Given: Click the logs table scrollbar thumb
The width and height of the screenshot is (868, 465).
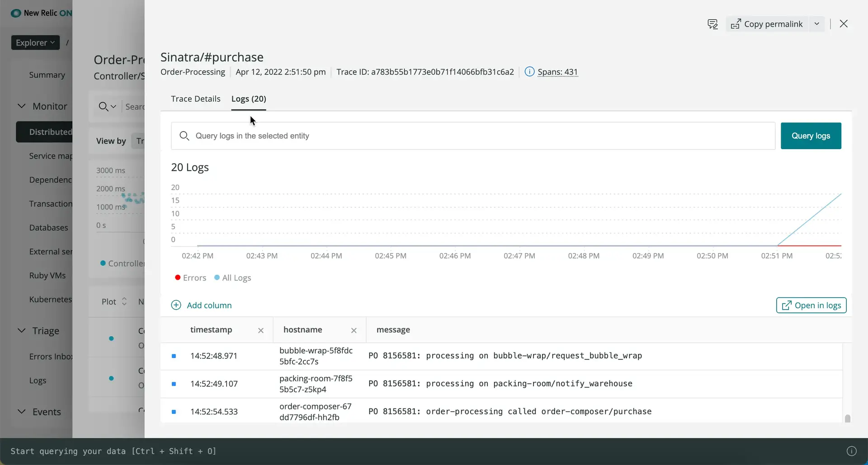Looking at the screenshot, I should click(848, 418).
